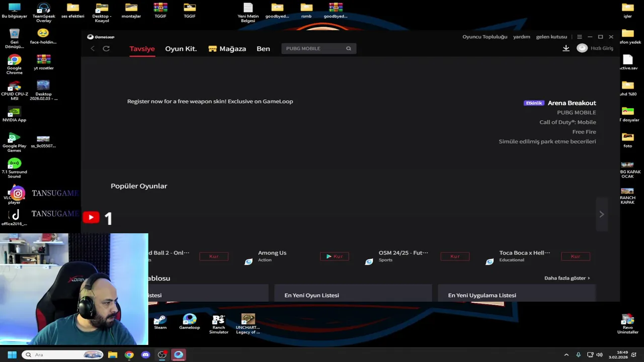Click the Among Us game title

[x=272, y=253]
